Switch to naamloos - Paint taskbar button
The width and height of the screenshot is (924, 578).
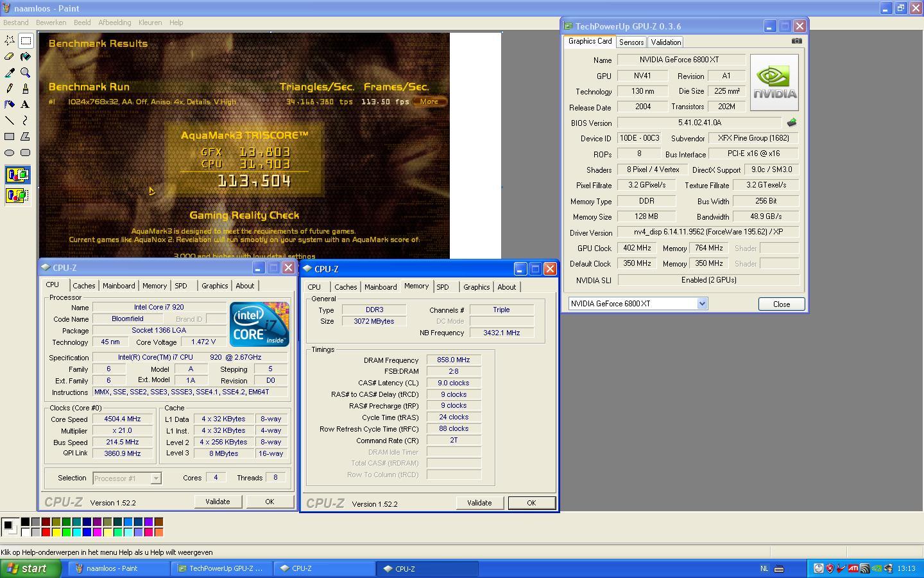(x=119, y=568)
